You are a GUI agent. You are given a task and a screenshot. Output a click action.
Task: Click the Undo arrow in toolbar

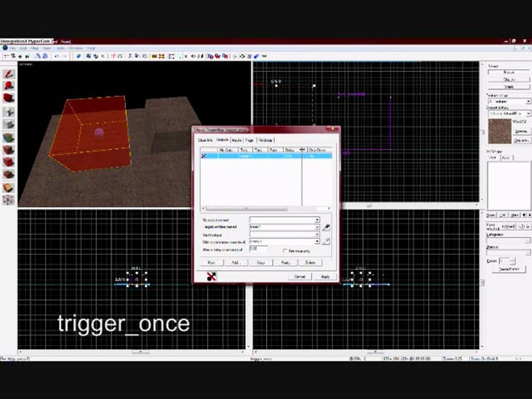pyautogui.click(x=57, y=56)
